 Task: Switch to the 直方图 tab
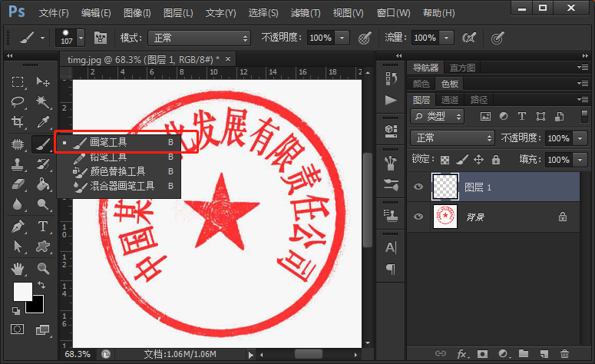coord(462,68)
